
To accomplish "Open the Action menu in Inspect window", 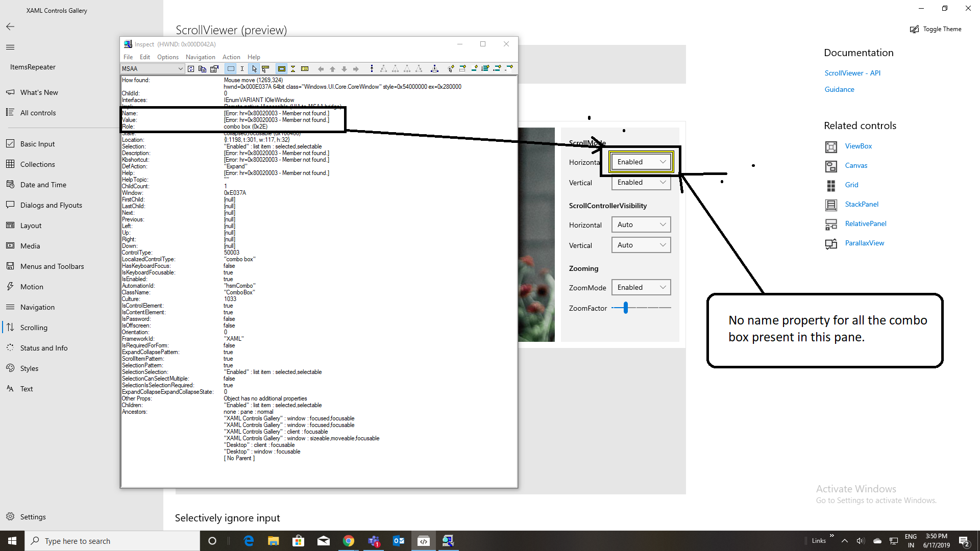I will tap(231, 57).
